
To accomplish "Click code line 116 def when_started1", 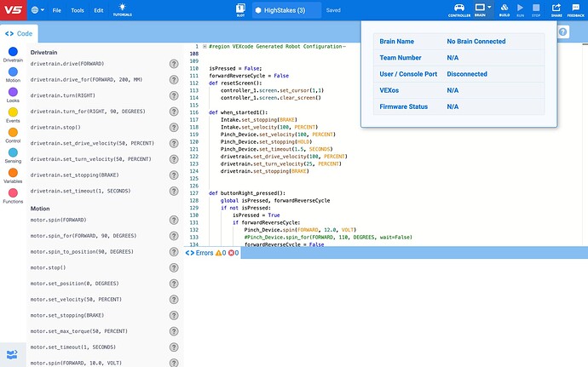I will (238, 112).
